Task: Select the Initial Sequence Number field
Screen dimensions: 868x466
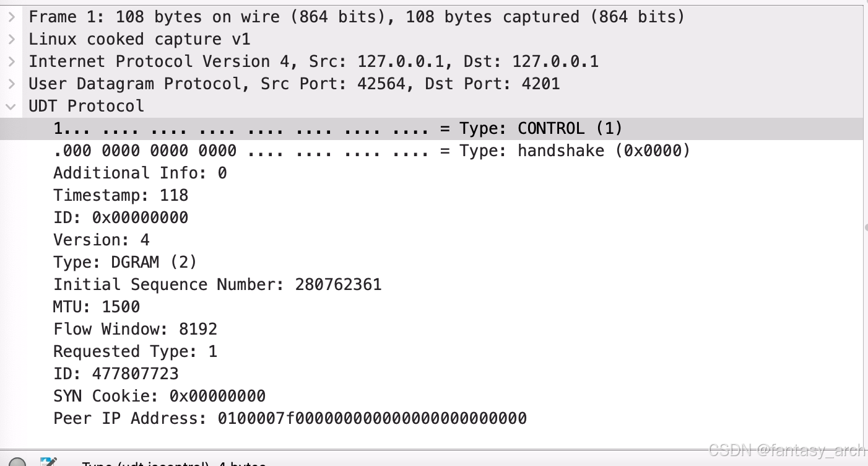Action: (x=217, y=284)
